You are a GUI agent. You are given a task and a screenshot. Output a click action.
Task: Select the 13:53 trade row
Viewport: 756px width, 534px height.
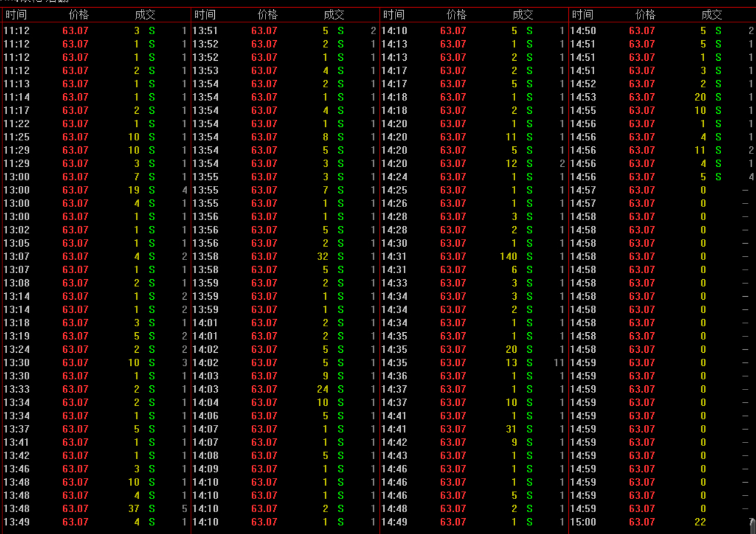coord(284,71)
